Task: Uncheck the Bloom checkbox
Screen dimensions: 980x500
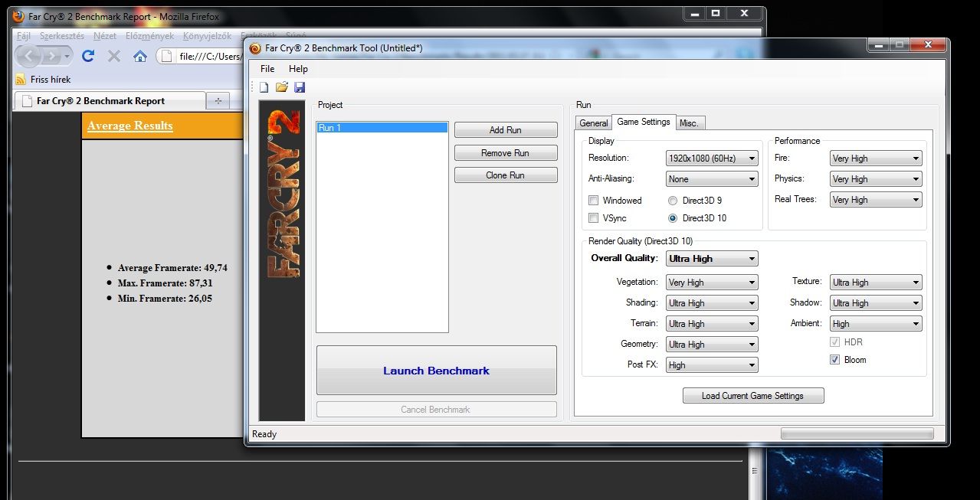Action: coord(834,360)
